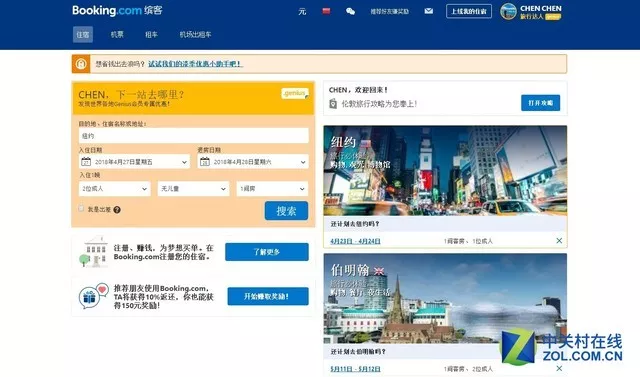640x377 pixels.
Task: Select the 机场出租车 airport taxi tab
Action: (196, 35)
